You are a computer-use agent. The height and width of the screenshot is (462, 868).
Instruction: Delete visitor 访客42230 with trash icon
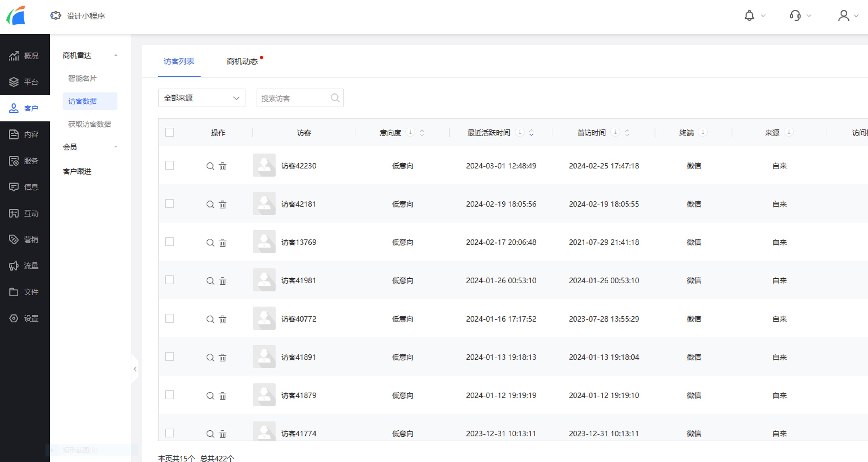[x=223, y=166]
